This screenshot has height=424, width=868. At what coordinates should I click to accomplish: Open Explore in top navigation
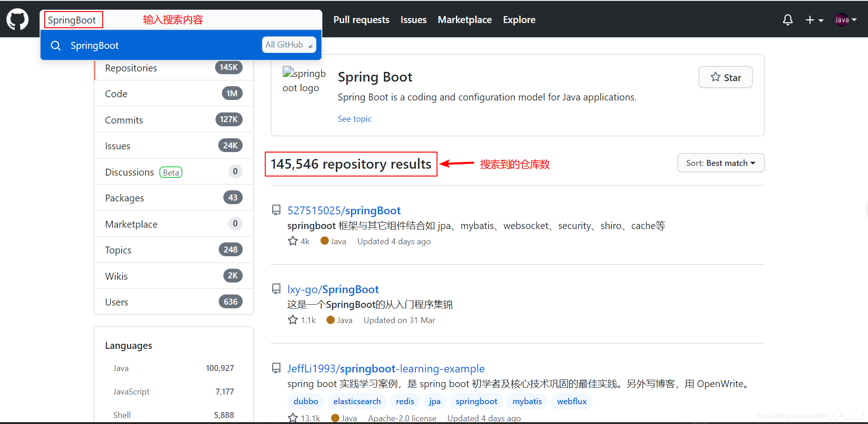pos(519,20)
